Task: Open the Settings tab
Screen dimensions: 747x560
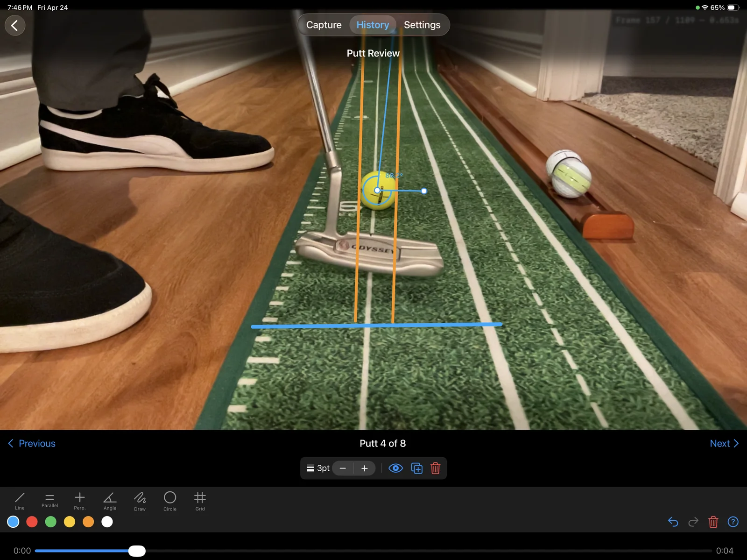Action: pyautogui.click(x=422, y=25)
